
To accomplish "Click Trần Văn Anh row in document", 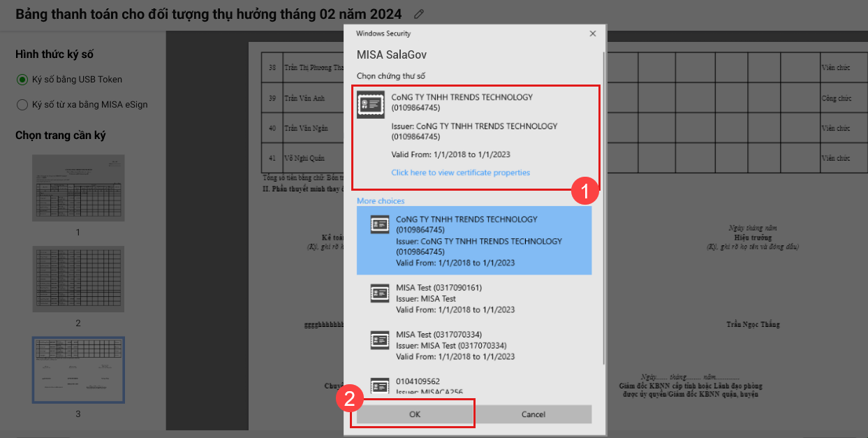I will click(304, 98).
